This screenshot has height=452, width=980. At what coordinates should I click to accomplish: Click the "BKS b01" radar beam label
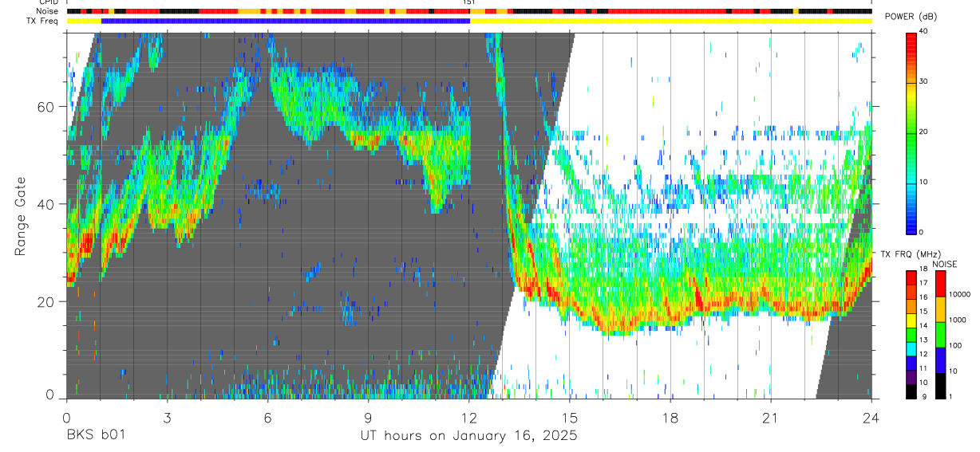(95, 436)
